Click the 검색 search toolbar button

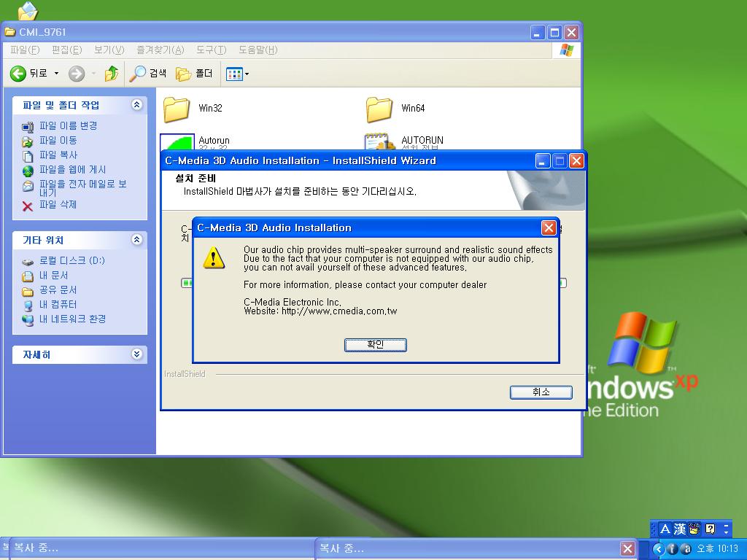[x=148, y=74]
